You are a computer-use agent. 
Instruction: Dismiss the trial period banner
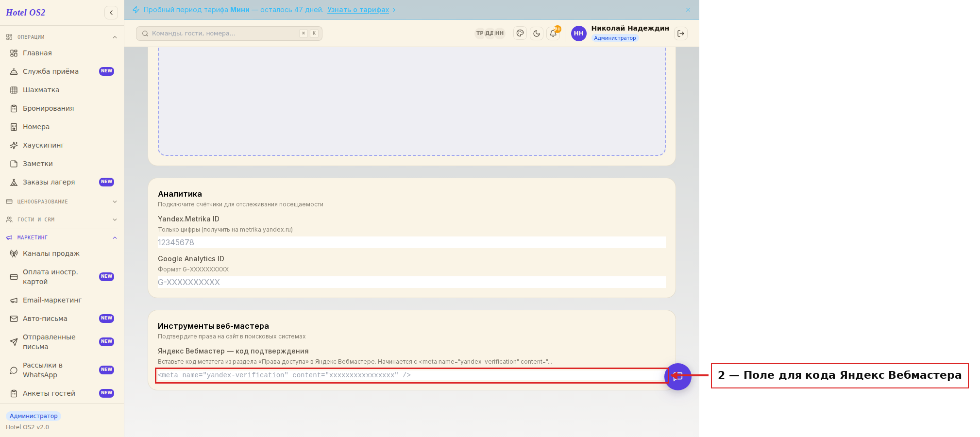tap(688, 10)
